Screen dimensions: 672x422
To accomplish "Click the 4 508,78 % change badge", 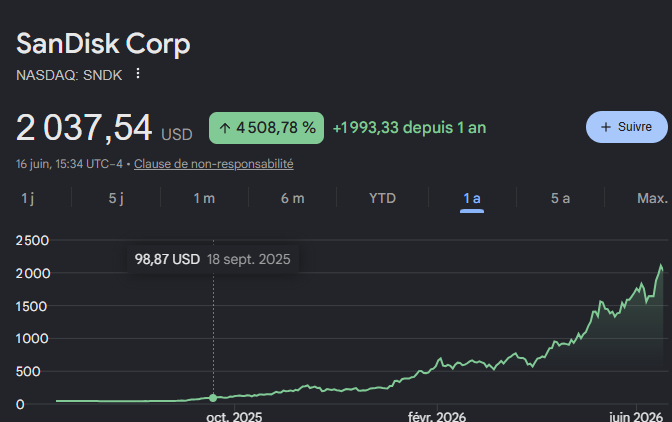I will pyautogui.click(x=266, y=128).
